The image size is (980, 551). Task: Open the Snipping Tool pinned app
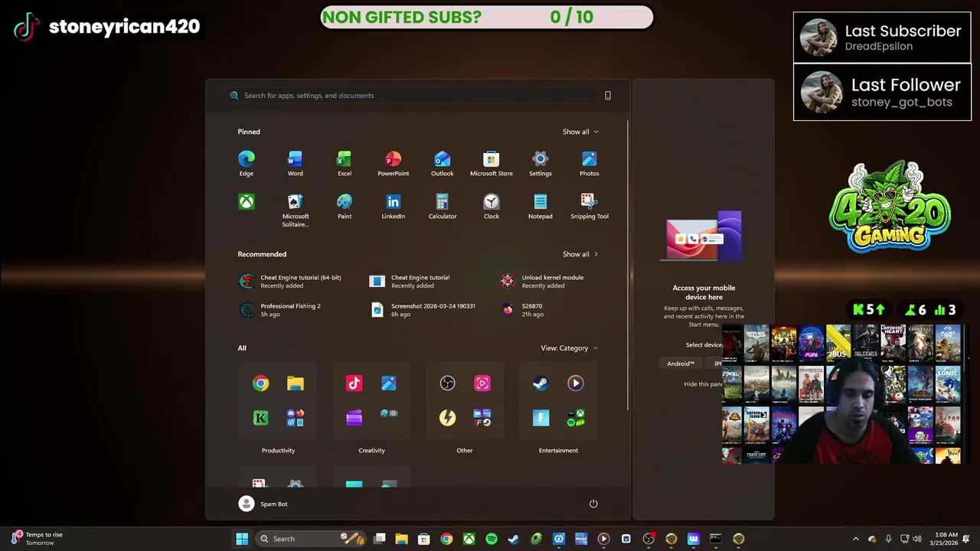589,206
